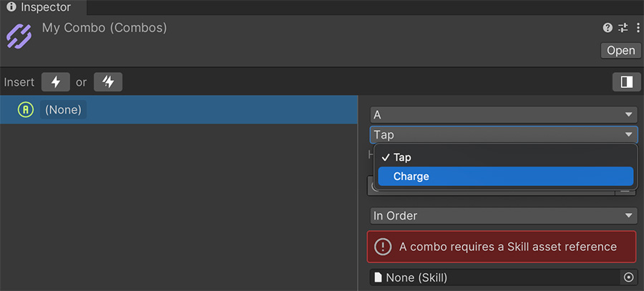Viewport: 644px width, 291px height.
Task: Toggle the side panel layout button
Action: (627, 82)
